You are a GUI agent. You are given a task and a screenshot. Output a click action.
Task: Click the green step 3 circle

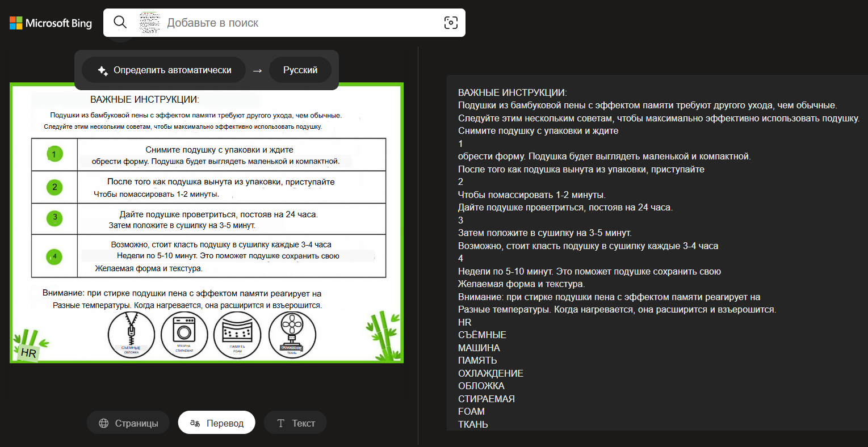(54, 217)
